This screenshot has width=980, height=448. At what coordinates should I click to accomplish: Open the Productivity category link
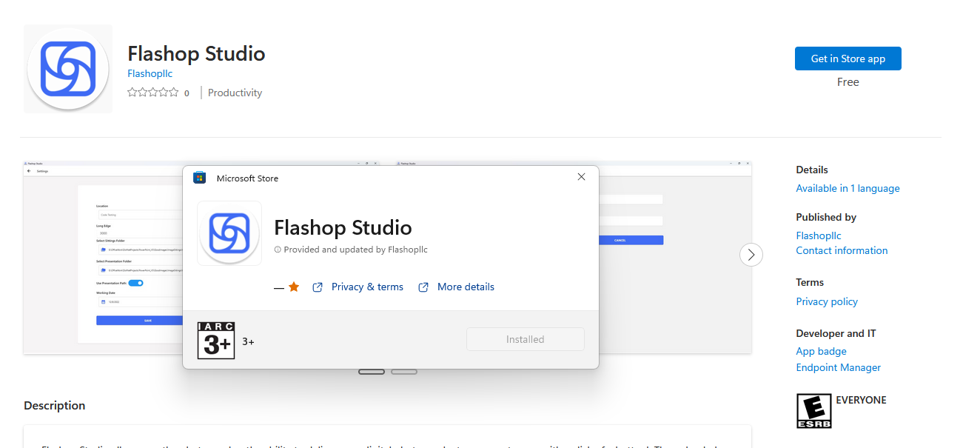click(235, 93)
